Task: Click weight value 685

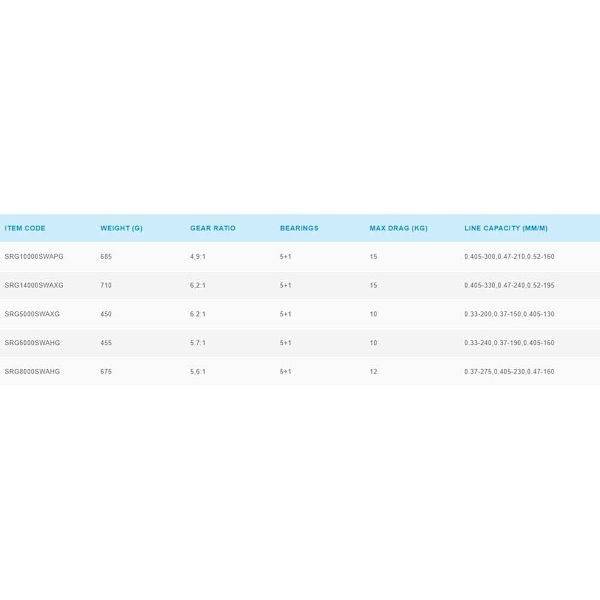Action: point(106,256)
